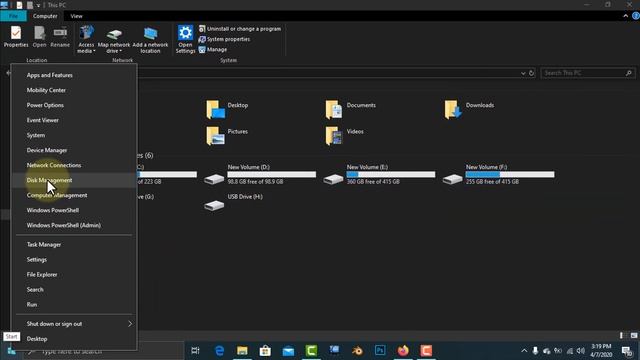Open Photoshop from the taskbar

click(x=380, y=351)
